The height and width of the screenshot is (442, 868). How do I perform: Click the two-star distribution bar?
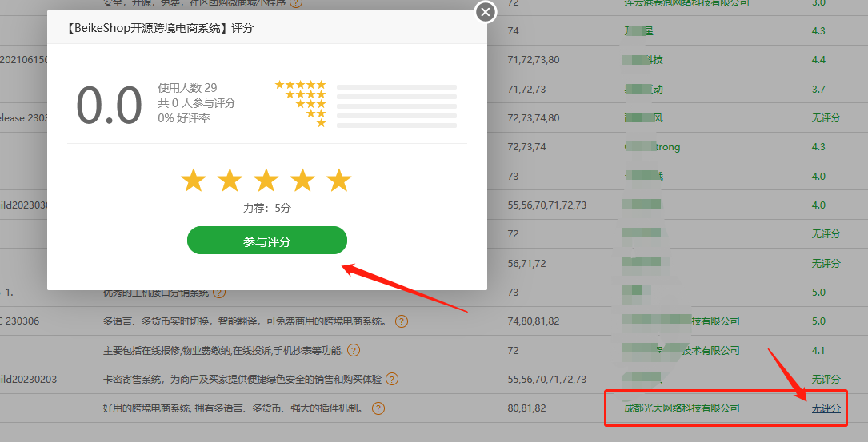(x=396, y=116)
